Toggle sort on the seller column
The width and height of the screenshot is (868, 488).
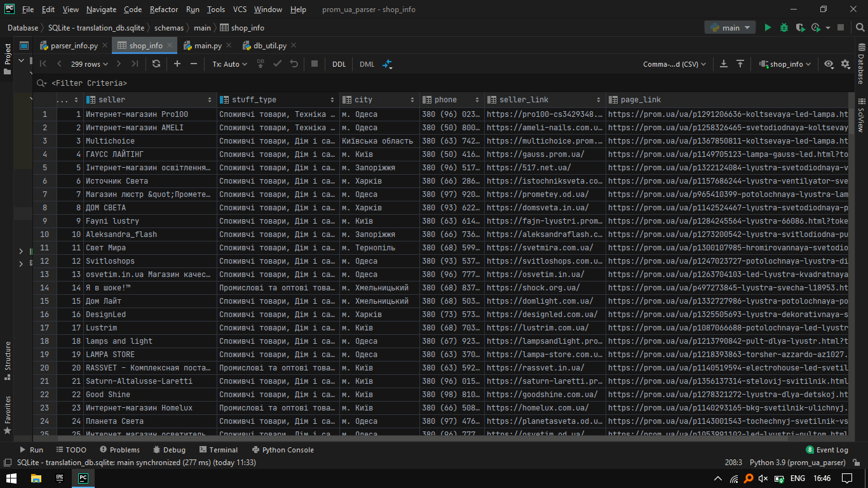(x=210, y=100)
